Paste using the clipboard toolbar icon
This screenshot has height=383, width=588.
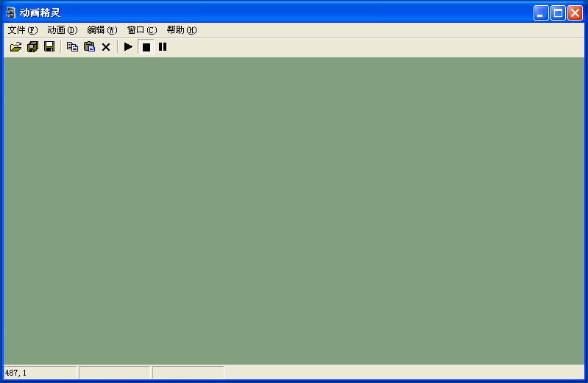point(89,47)
